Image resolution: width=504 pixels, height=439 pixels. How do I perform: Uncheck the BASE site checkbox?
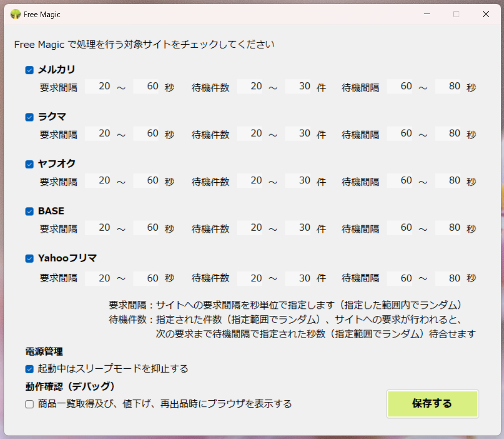pos(29,211)
